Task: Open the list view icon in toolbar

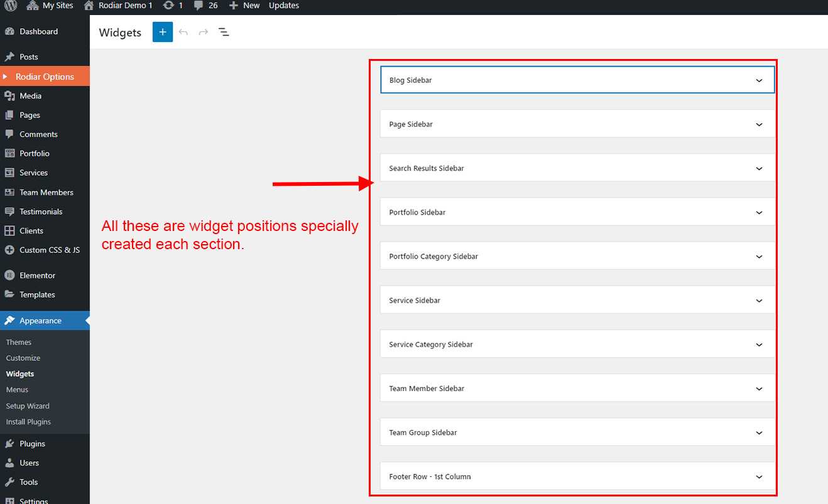Action: point(224,32)
